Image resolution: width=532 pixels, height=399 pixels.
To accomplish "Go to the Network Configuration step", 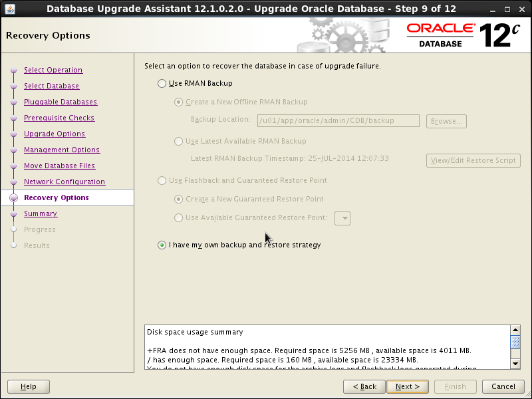I will click(x=65, y=182).
